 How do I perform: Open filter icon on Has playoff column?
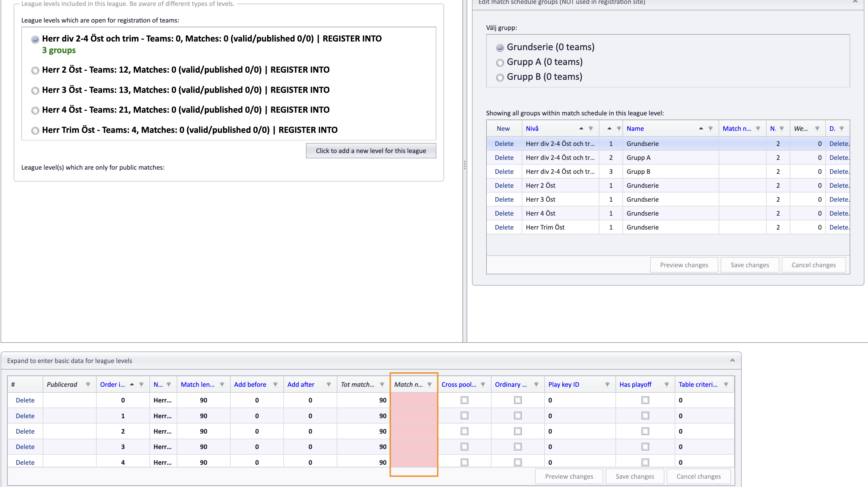point(666,385)
